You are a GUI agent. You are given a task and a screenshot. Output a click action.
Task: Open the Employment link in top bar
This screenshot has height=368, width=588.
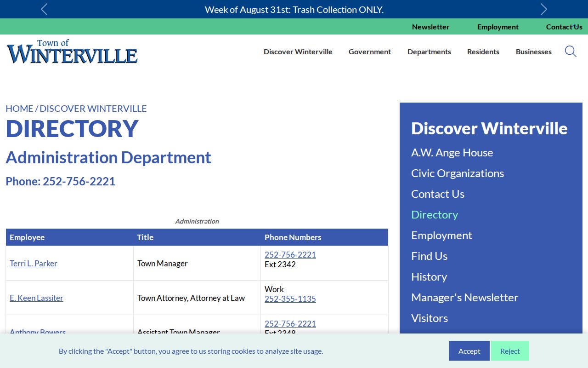click(498, 27)
